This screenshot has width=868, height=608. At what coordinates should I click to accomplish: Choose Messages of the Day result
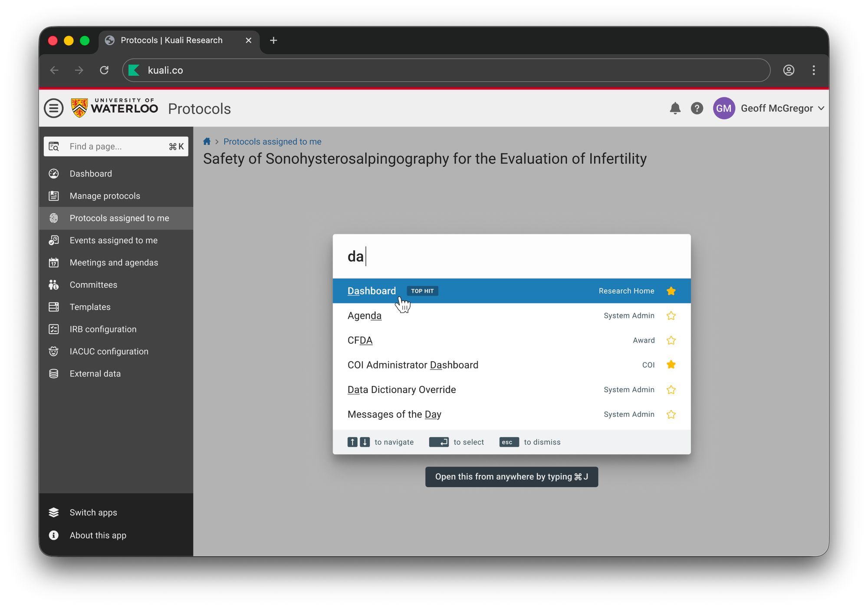(x=395, y=414)
